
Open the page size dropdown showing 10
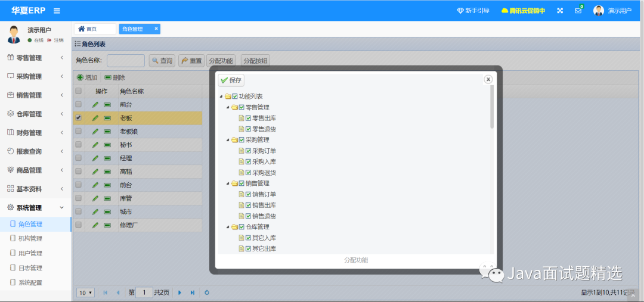[x=86, y=292]
